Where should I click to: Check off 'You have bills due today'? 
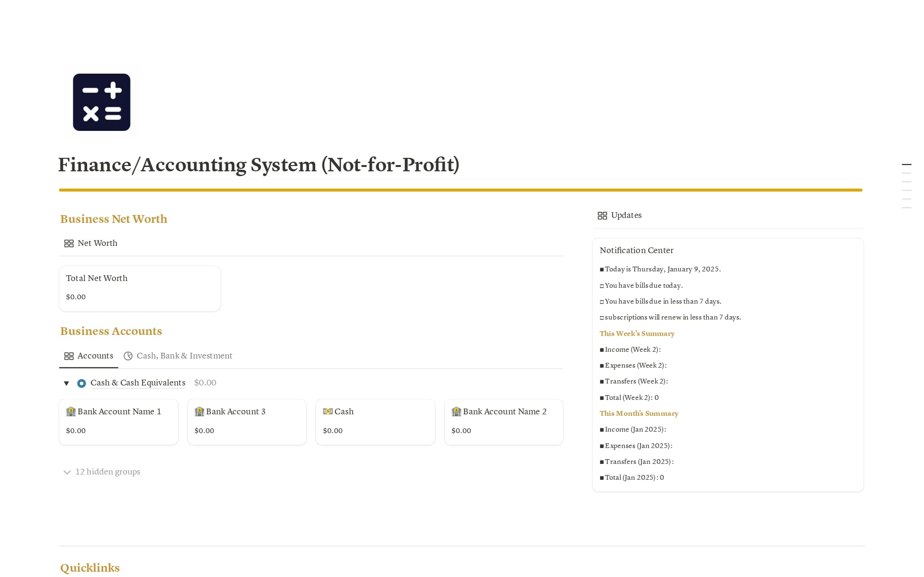tap(602, 285)
